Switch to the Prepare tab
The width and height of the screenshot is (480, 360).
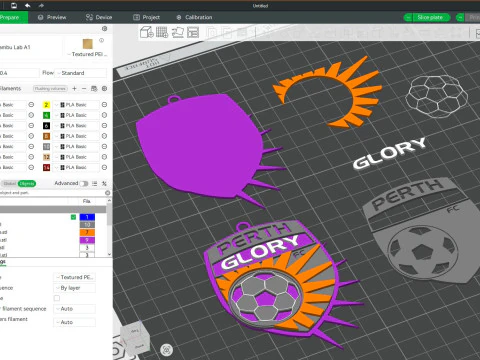pos(13,17)
